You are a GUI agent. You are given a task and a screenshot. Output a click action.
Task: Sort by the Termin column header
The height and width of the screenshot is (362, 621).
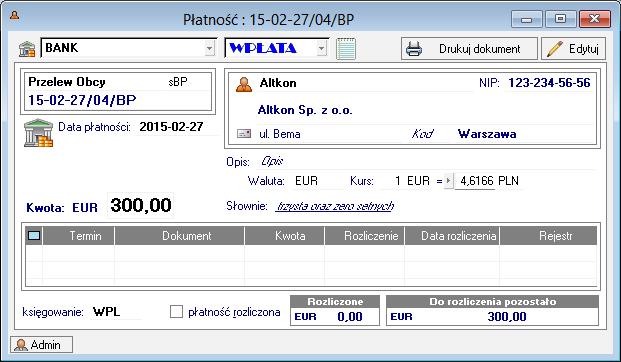(78, 236)
